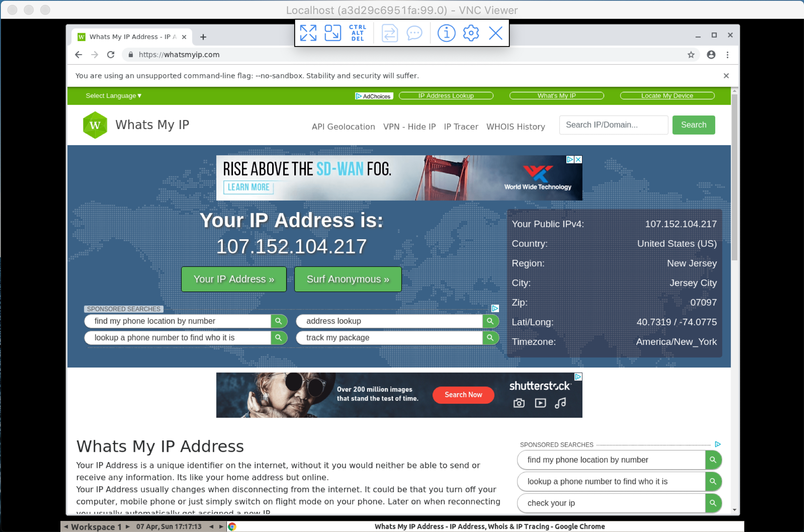Bookmark this page with star icon
Image resolution: width=804 pixels, height=532 pixels.
[x=691, y=55]
